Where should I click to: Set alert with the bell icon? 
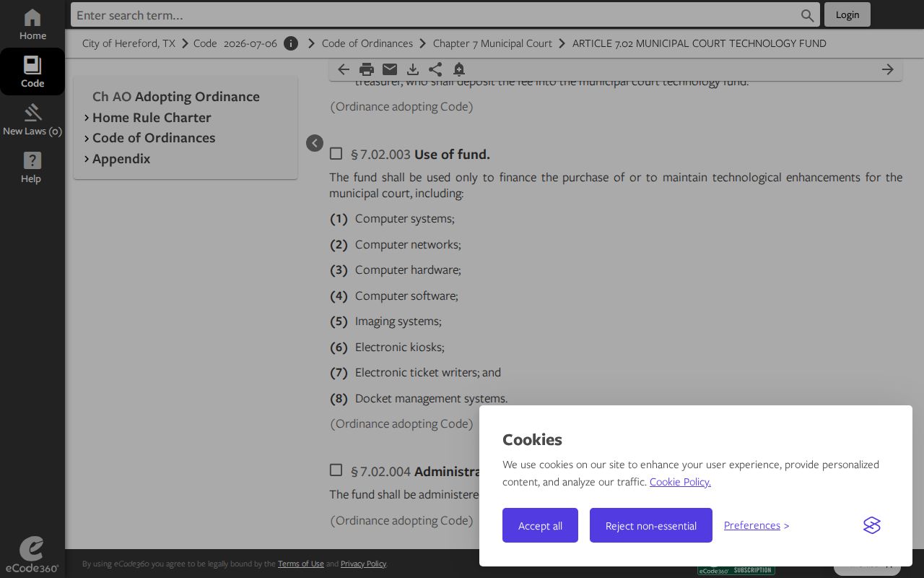pos(459,69)
